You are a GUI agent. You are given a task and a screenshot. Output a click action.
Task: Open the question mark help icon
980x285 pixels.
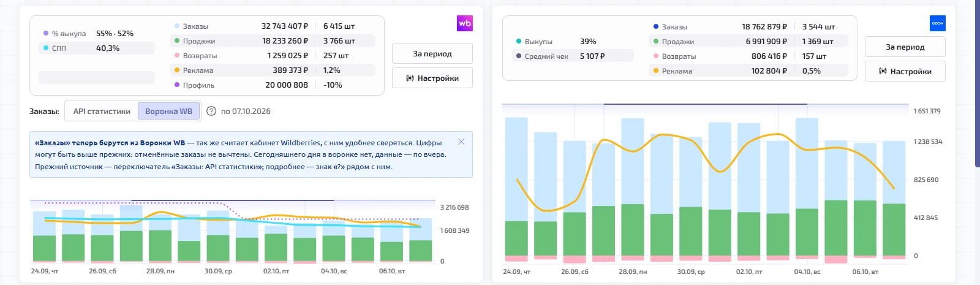[x=211, y=111]
